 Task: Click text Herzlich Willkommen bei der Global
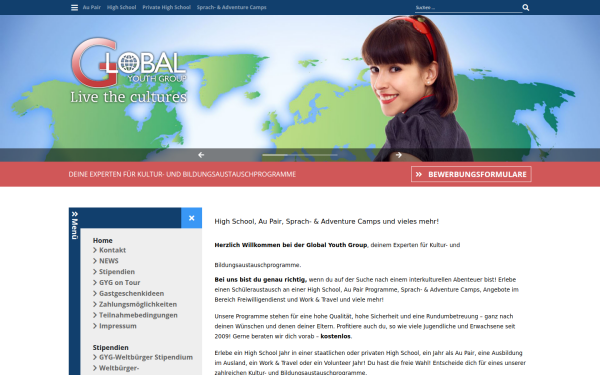click(x=290, y=245)
